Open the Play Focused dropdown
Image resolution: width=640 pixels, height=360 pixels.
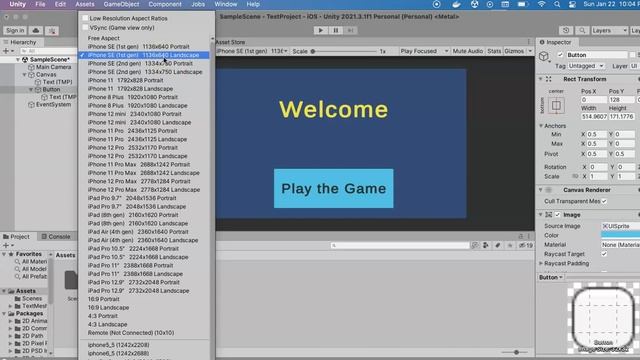424,51
